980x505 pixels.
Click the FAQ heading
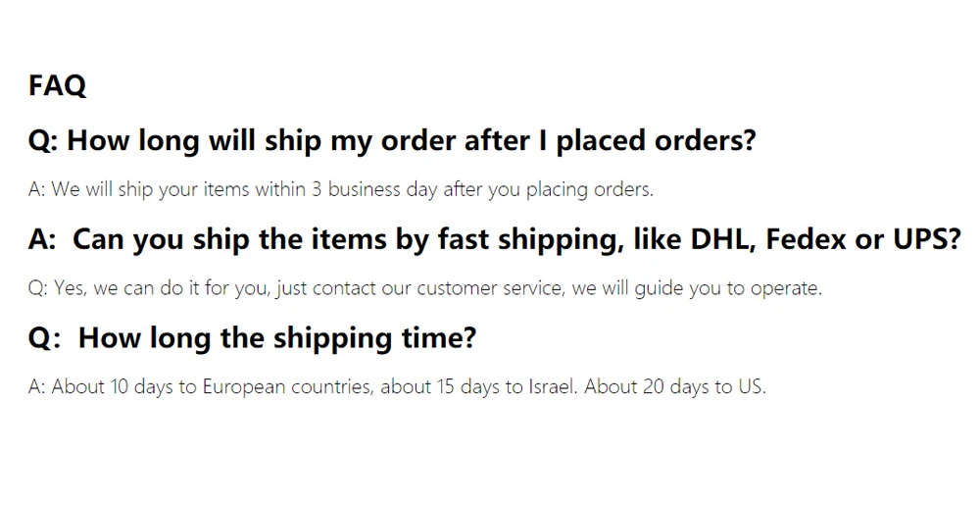57,85
